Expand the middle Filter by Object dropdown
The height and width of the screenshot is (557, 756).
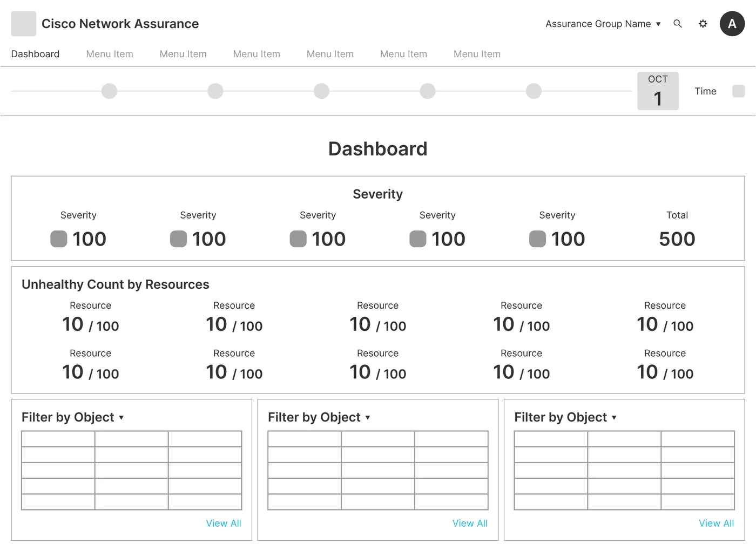pos(319,417)
